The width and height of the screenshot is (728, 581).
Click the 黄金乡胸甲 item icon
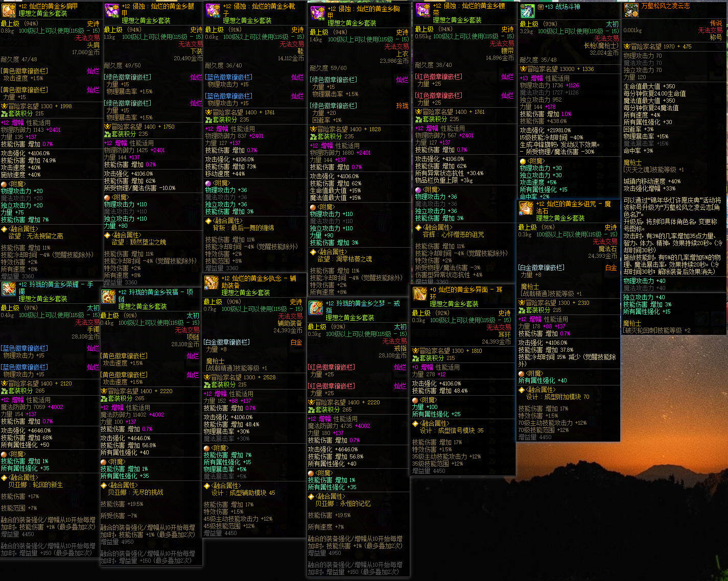click(317, 13)
